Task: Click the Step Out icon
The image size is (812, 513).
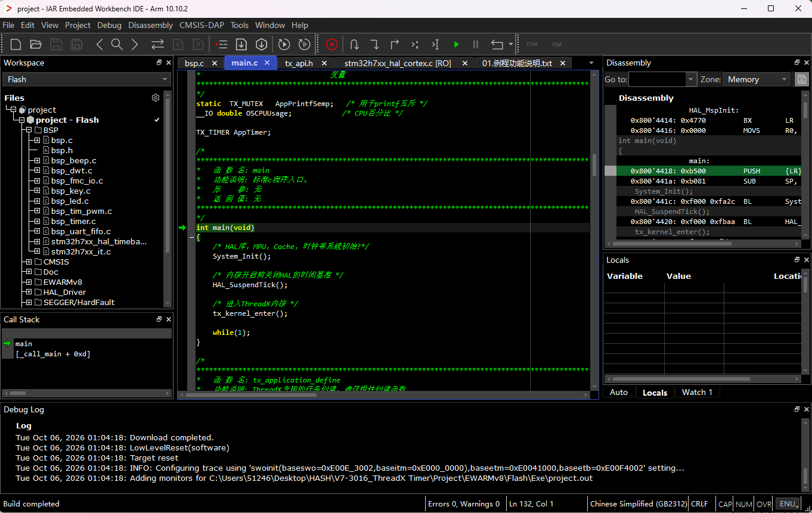Action: [x=395, y=44]
